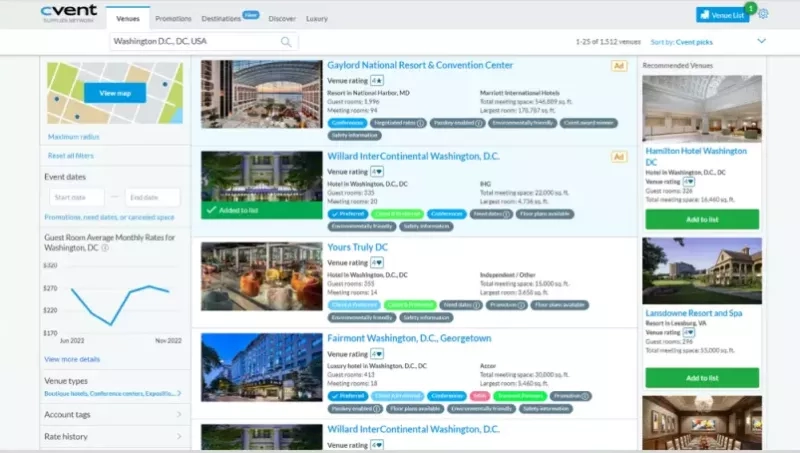Open the Yours Truly DC listing title
800x453 pixels.
357,247
